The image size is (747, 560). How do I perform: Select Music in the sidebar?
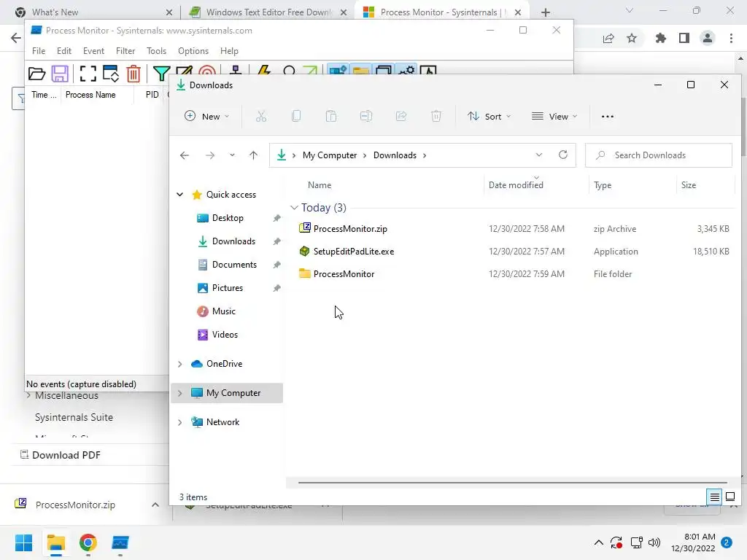click(x=223, y=311)
